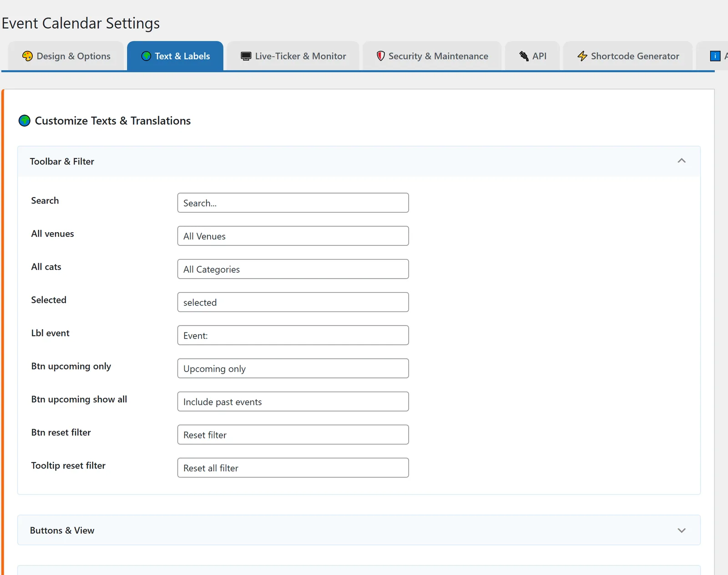
Task: Collapse the Toolbar & Filter section
Action: [682, 161]
